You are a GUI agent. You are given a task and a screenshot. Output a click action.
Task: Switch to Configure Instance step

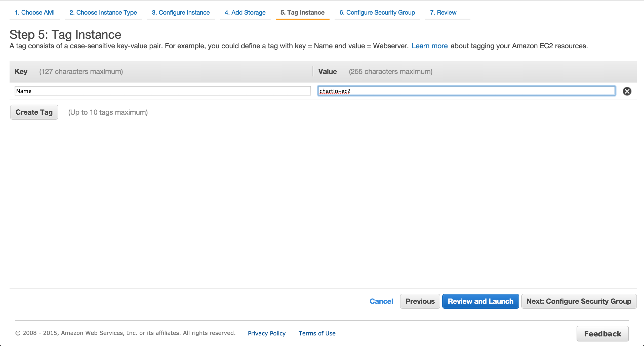click(x=181, y=13)
